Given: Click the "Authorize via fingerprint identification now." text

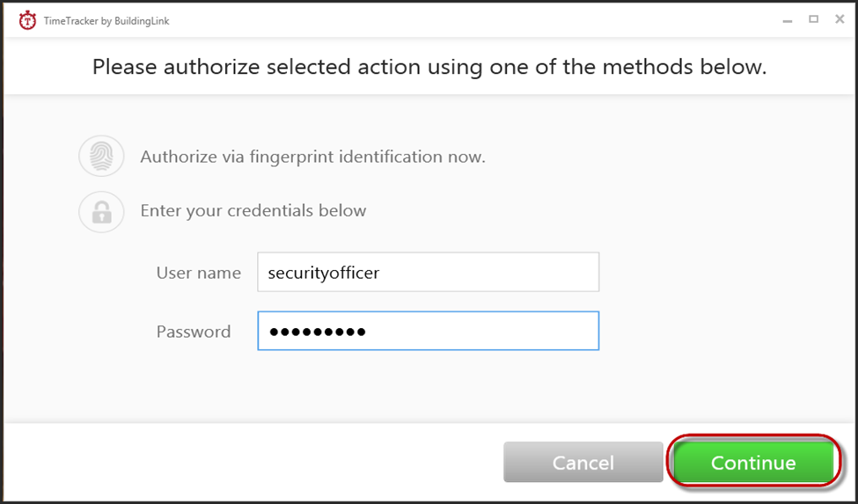Looking at the screenshot, I should click(x=312, y=157).
